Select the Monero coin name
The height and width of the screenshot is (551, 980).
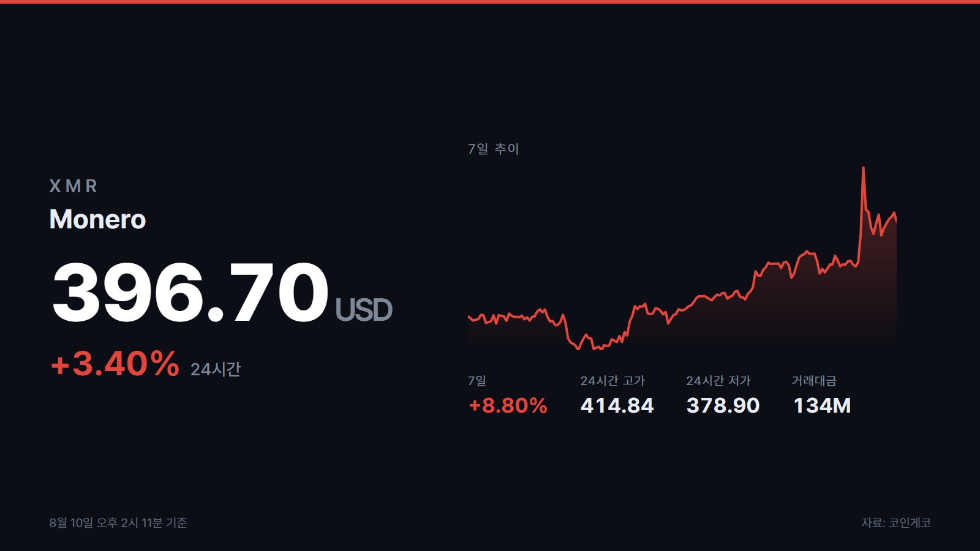[97, 219]
